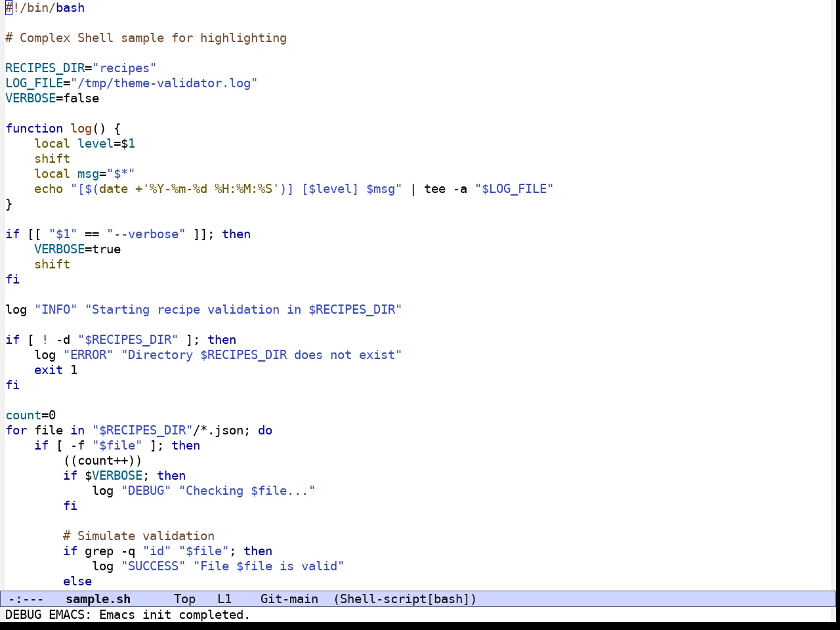Click the "Directory $RECIPES_DIR does not exist" string
The image size is (840, 630).
pyautogui.click(x=262, y=355)
